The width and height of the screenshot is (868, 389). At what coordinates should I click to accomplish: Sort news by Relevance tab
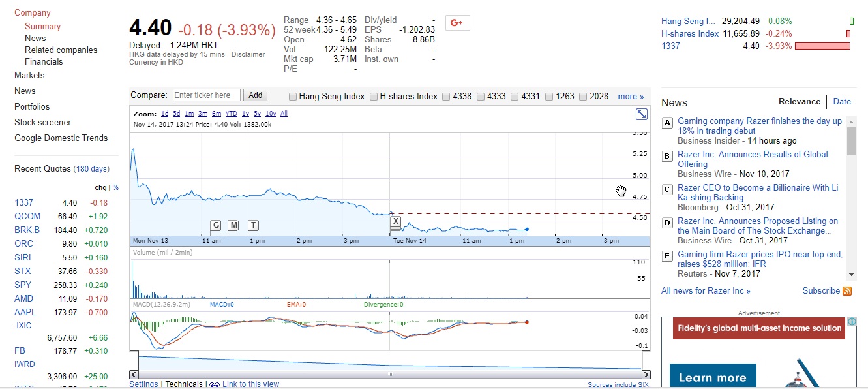coord(800,101)
